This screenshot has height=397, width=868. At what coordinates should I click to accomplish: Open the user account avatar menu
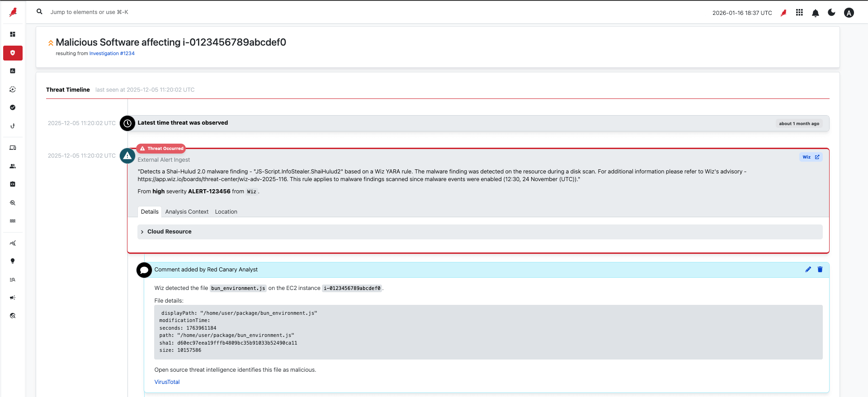(849, 13)
